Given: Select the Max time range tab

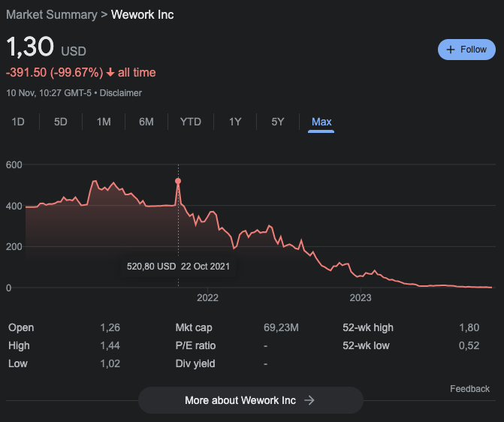Looking at the screenshot, I should click(x=321, y=122).
